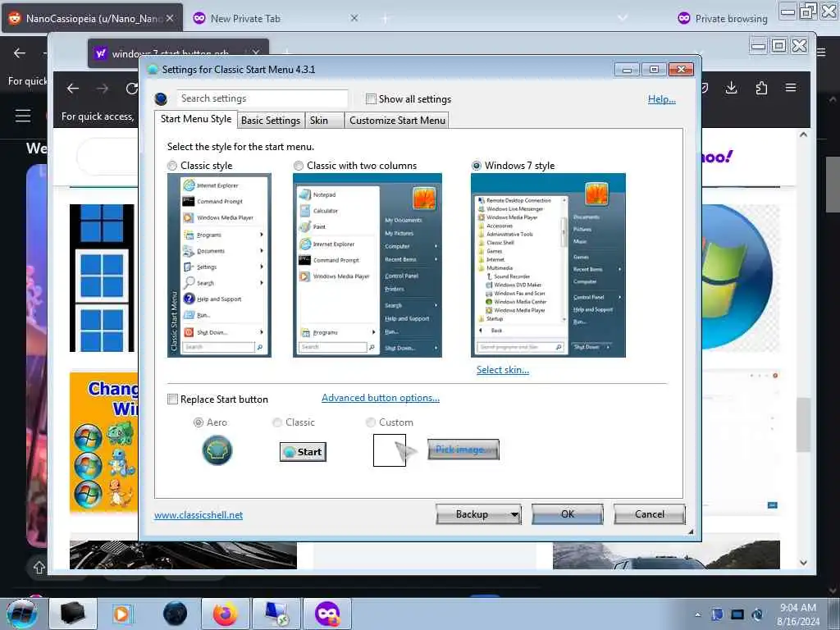Close the New Private Tab
Viewport: 840px width, 630px height.
[x=354, y=18]
